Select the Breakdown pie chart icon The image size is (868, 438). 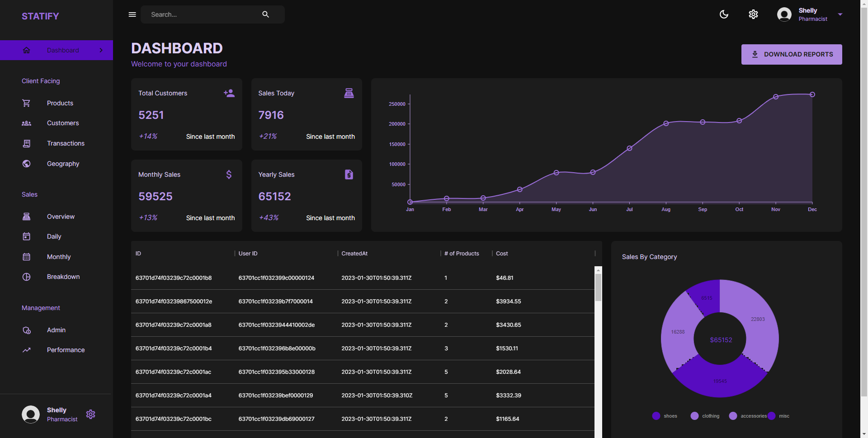(x=27, y=277)
